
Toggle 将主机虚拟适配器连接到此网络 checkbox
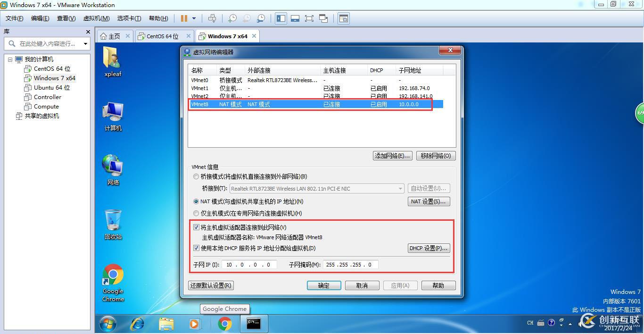click(x=197, y=227)
